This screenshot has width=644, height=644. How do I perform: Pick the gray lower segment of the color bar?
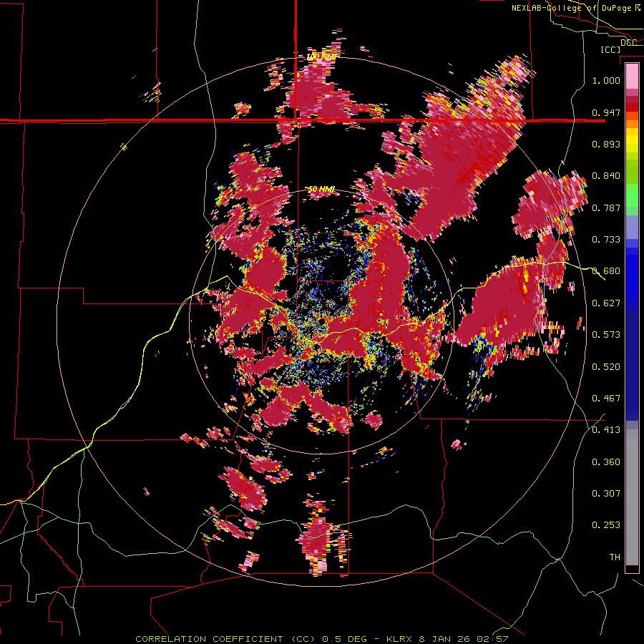[632, 497]
